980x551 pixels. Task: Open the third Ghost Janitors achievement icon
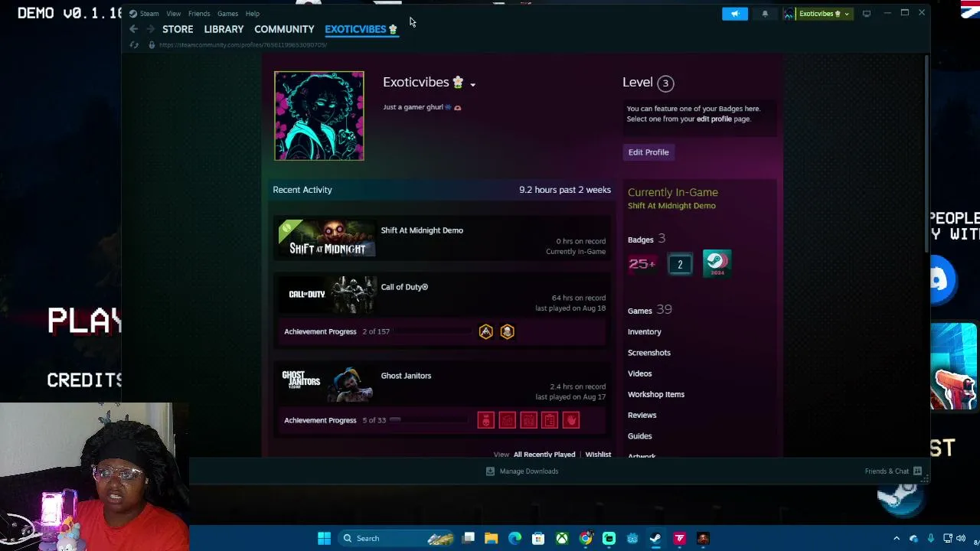click(x=529, y=420)
